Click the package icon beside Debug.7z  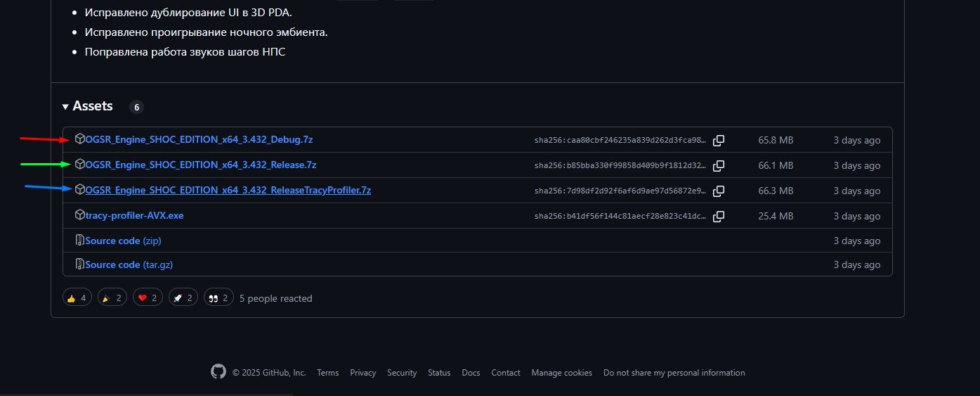(x=80, y=139)
